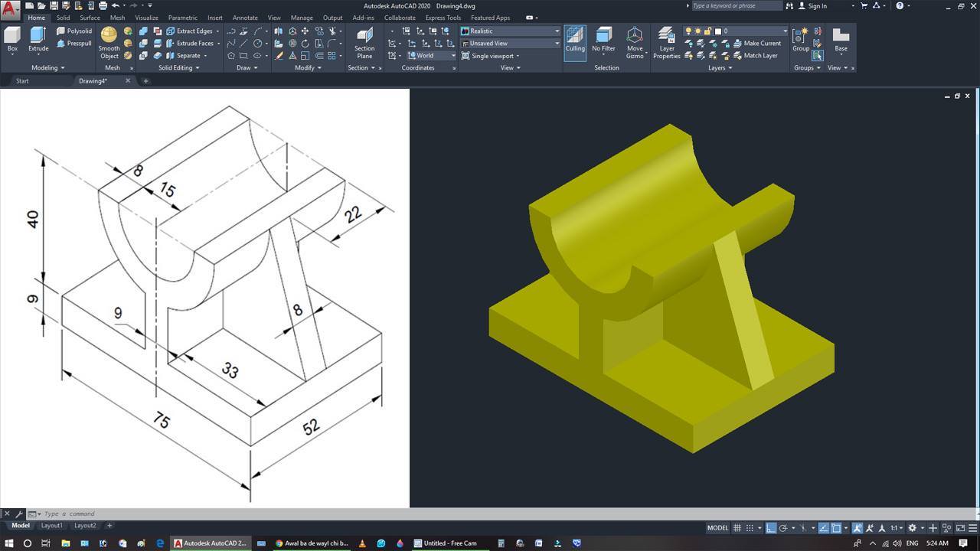Open the Layout1 tab

click(x=52, y=526)
